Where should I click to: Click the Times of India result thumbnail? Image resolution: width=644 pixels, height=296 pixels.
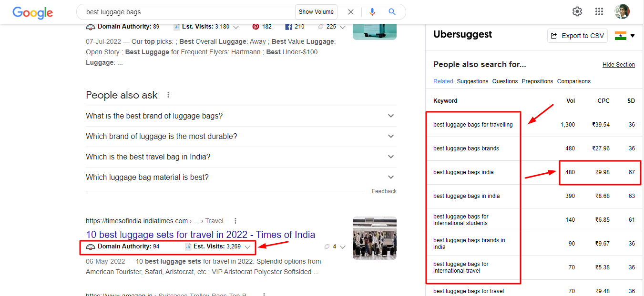coord(375,238)
